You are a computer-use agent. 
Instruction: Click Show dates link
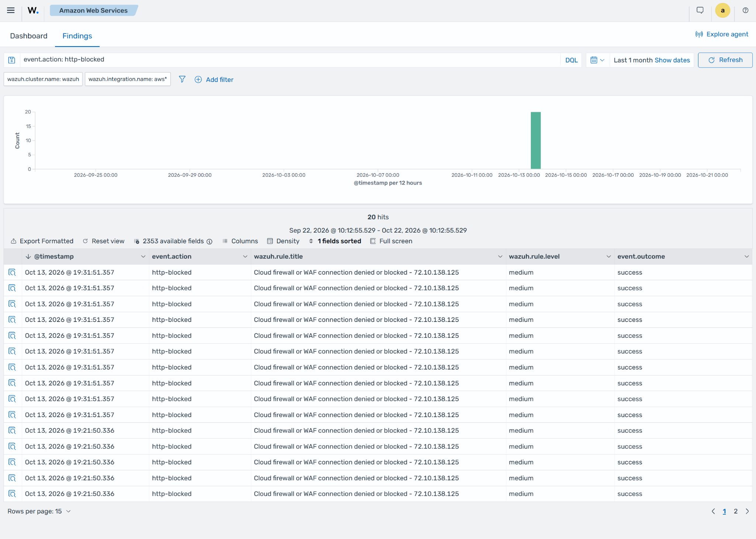672,60
